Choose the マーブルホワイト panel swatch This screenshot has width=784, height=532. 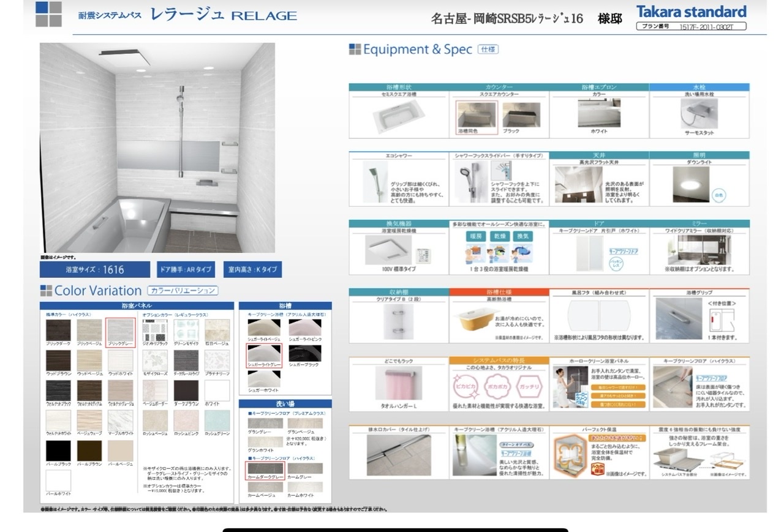tap(120, 421)
